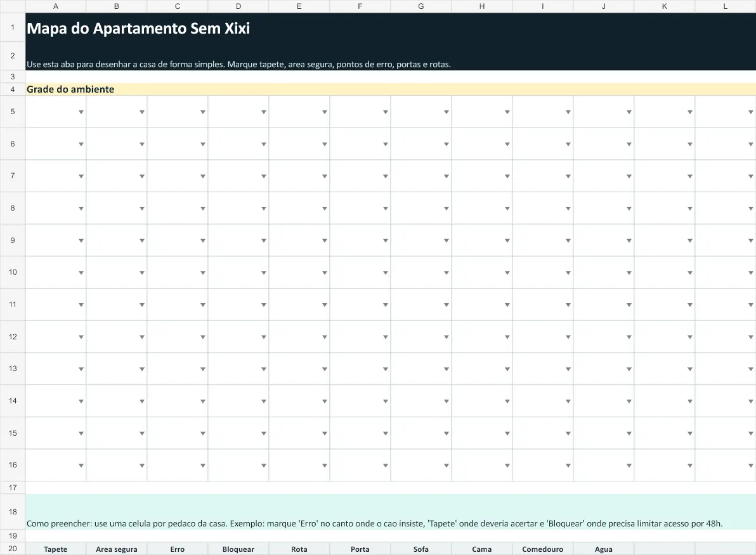Select the column L header
Screen dimensions: 756x555
(x=725, y=6)
